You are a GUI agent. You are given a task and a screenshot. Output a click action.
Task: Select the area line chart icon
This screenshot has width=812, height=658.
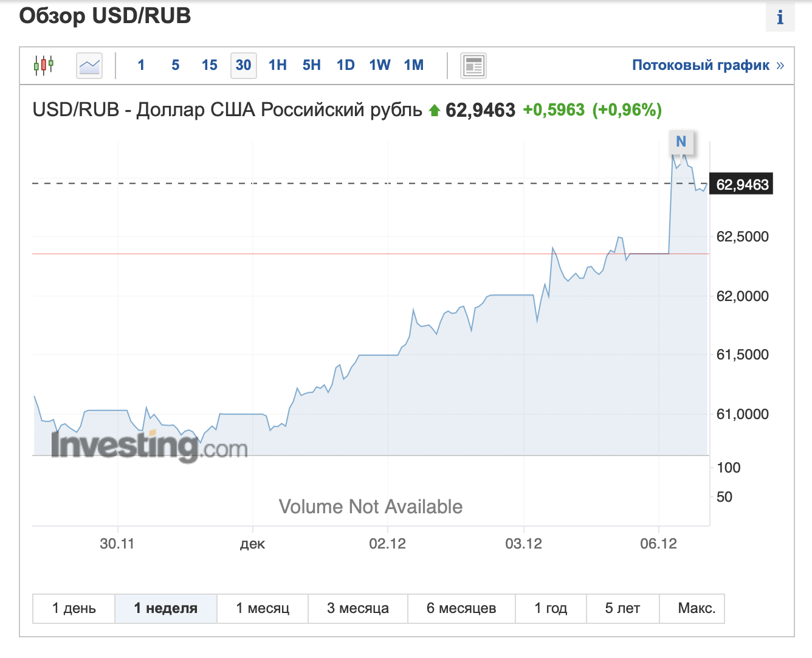(89, 65)
